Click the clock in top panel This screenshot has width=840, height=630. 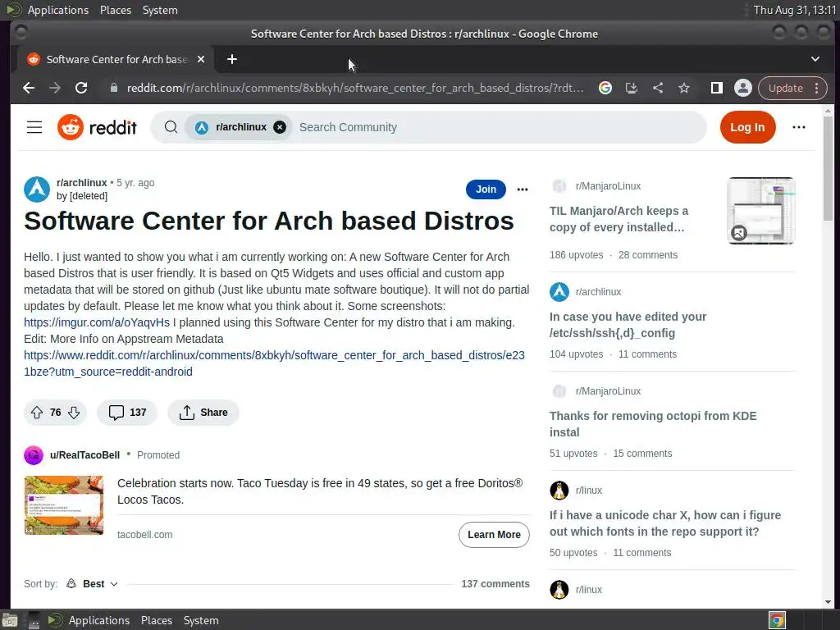coord(794,10)
